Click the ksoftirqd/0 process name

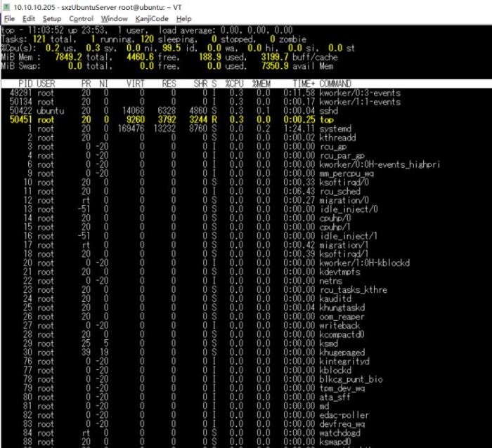pos(344,183)
